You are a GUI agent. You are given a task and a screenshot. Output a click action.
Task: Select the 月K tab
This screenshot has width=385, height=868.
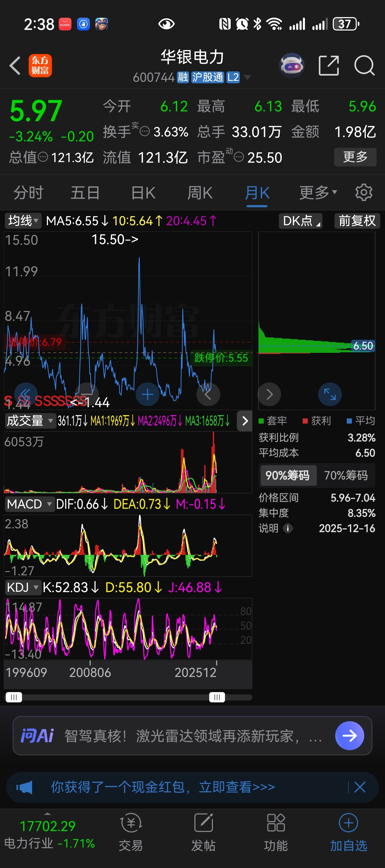click(x=257, y=193)
